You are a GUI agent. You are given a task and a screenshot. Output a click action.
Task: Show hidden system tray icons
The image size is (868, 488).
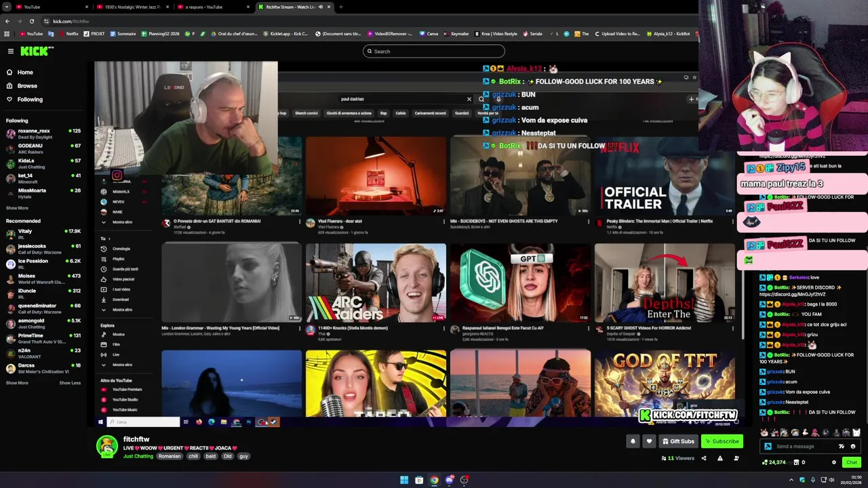click(x=791, y=480)
